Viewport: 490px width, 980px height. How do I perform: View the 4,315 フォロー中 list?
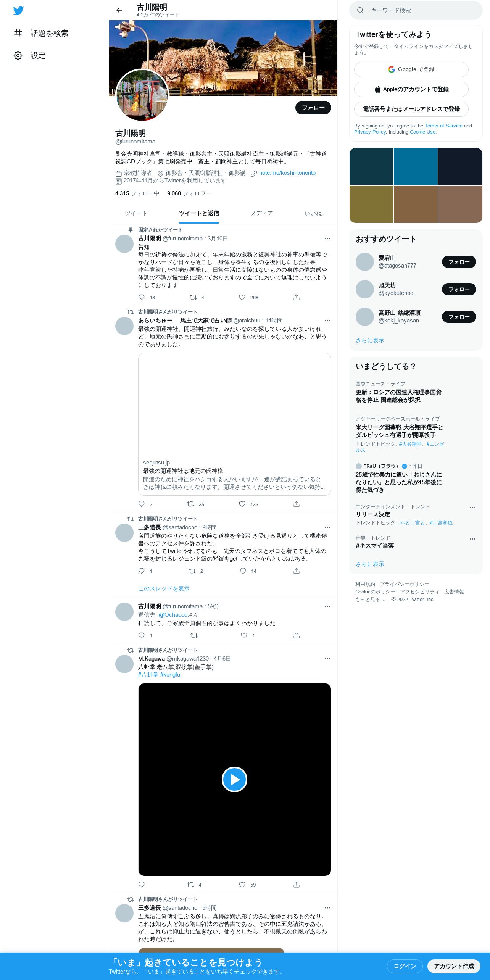137,193
